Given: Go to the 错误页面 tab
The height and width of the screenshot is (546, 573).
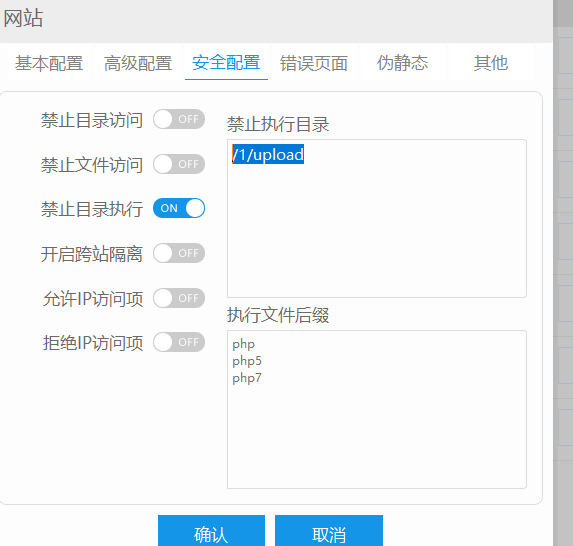Looking at the screenshot, I should (x=314, y=63).
